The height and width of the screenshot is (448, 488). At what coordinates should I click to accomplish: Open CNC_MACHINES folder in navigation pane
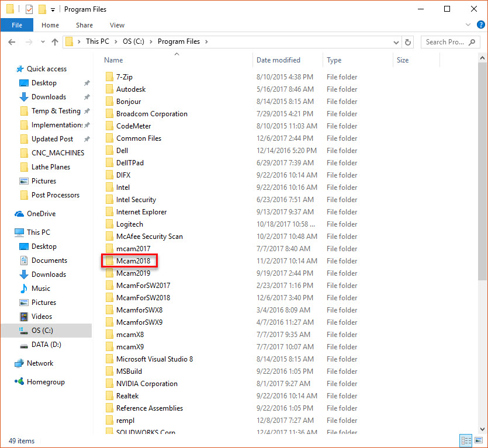pos(58,153)
